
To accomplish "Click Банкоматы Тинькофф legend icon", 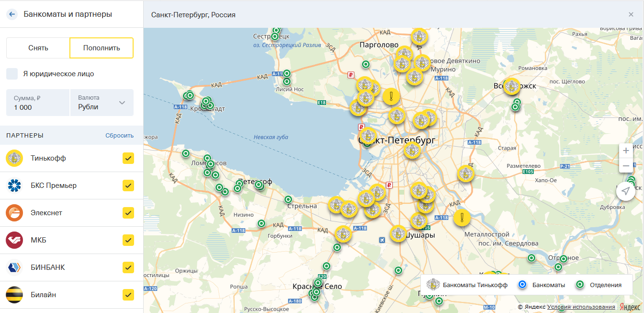I will 433,285.
